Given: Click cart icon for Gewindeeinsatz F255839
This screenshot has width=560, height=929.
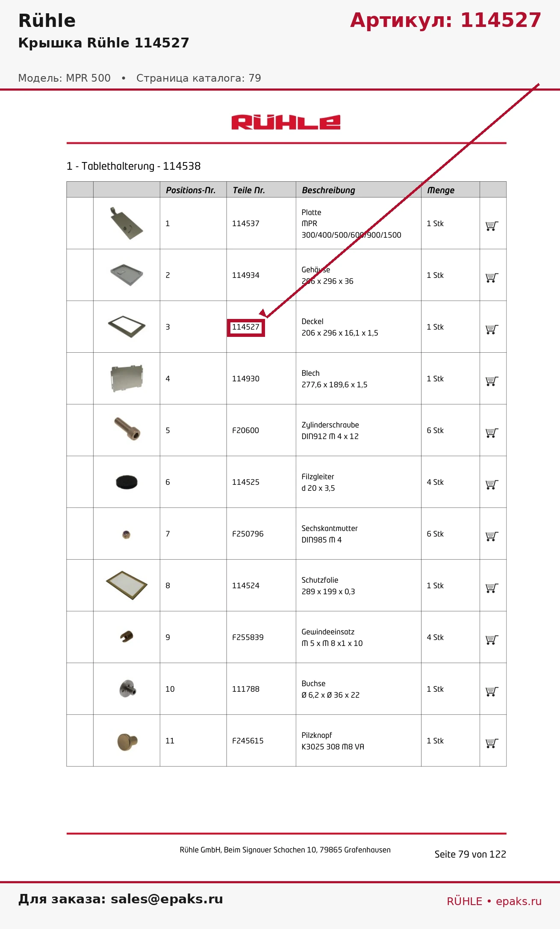Looking at the screenshot, I should 492,640.
